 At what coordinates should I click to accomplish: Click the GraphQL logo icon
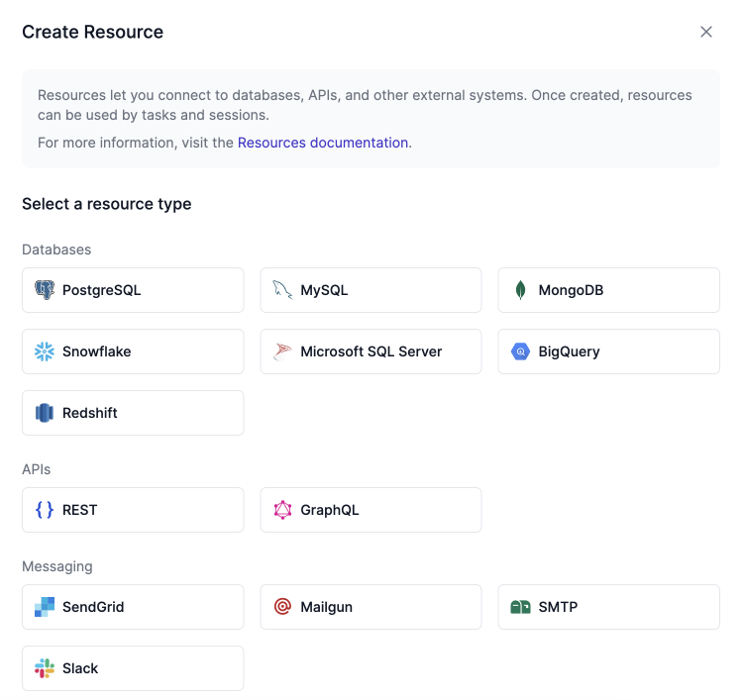click(282, 510)
